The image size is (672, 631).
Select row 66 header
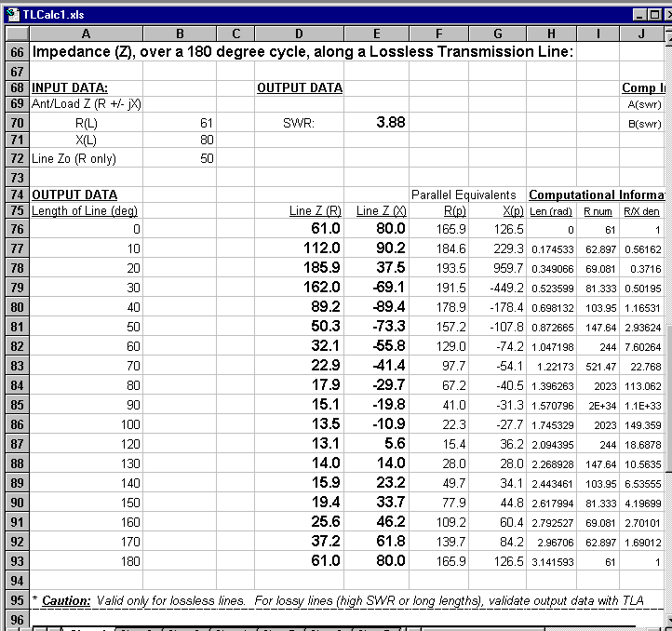[x=17, y=52]
